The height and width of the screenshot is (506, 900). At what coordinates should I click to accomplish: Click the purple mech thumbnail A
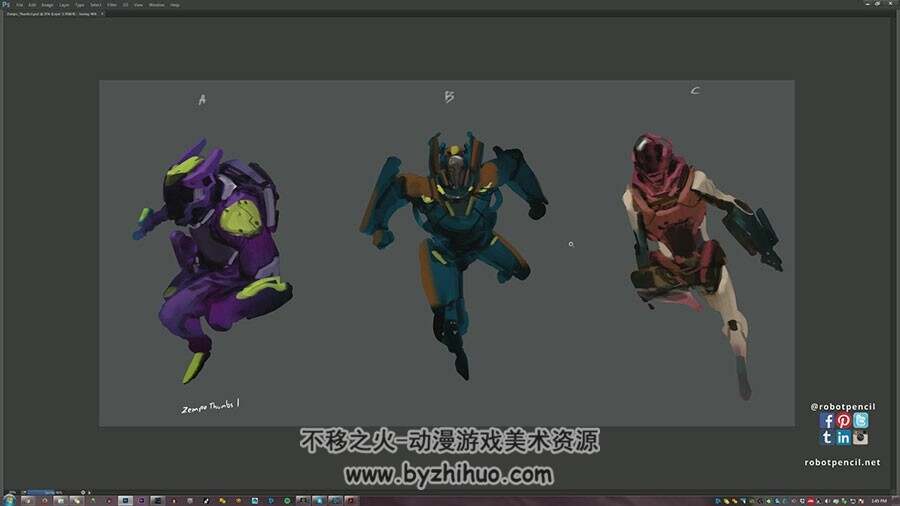(x=212, y=260)
